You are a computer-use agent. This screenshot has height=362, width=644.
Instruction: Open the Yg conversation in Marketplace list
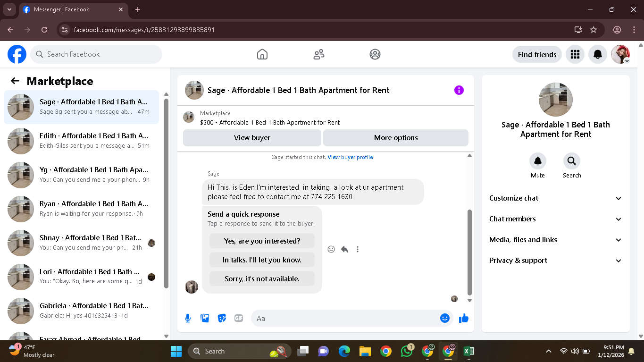pos(81,175)
